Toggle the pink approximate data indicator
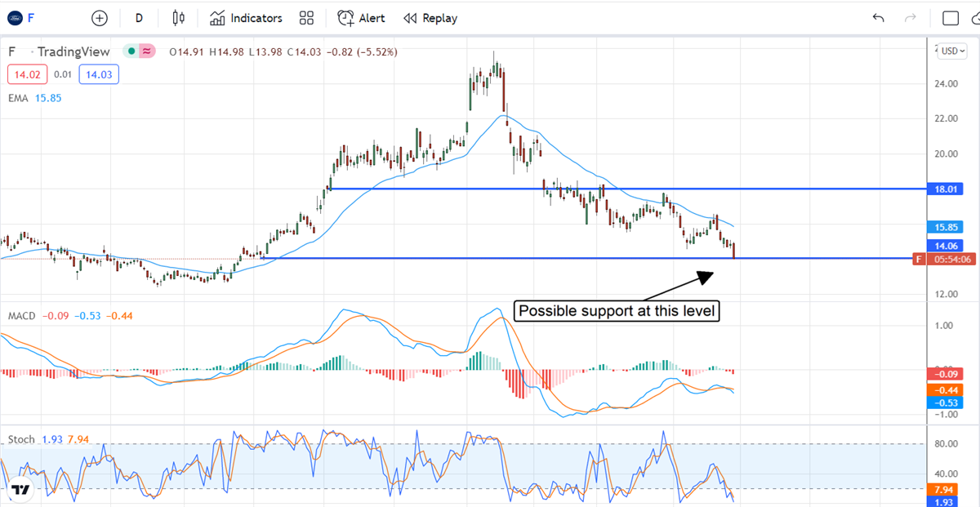This screenshot has width=980, height=507. (147, 51)
